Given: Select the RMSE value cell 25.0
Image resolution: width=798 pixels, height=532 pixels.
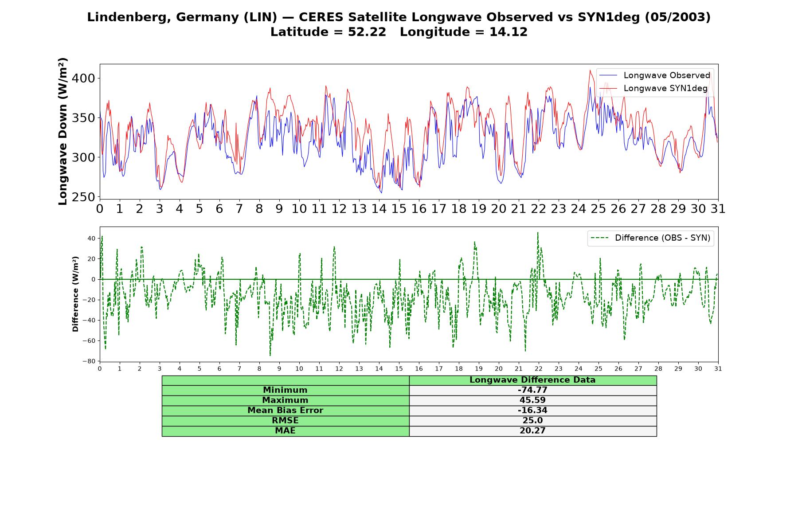Looking at the screenshot, I should [x=532, y=421].
